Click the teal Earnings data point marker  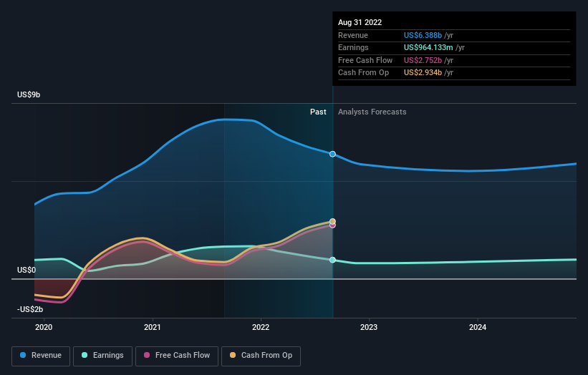click(x=332, y=260)
